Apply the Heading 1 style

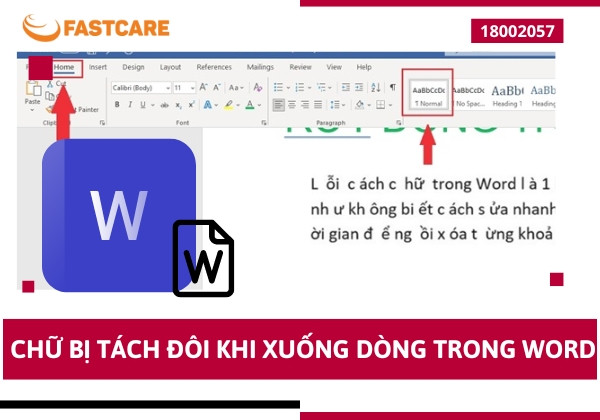coord(507,96)
